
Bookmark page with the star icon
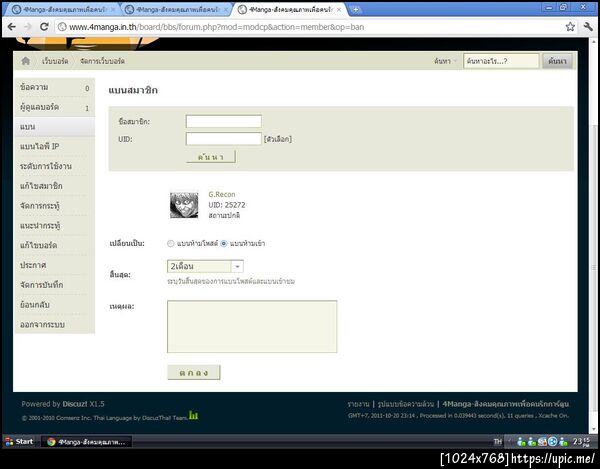pyautogui.click(x=570, y=26)
